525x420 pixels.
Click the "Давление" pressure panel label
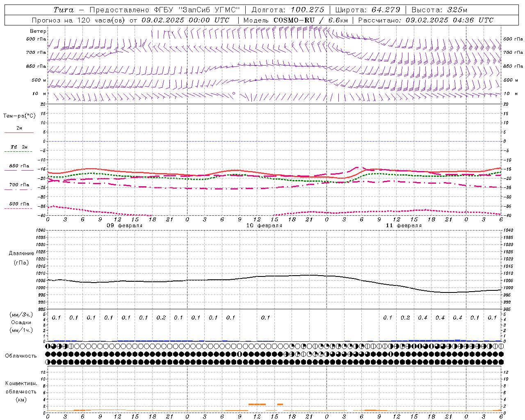point(21,253)
